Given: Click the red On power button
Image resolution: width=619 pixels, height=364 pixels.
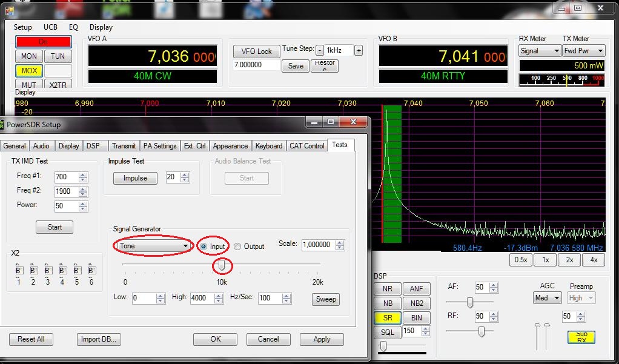Looking at the screenshot, I should [x=43, y=42].
